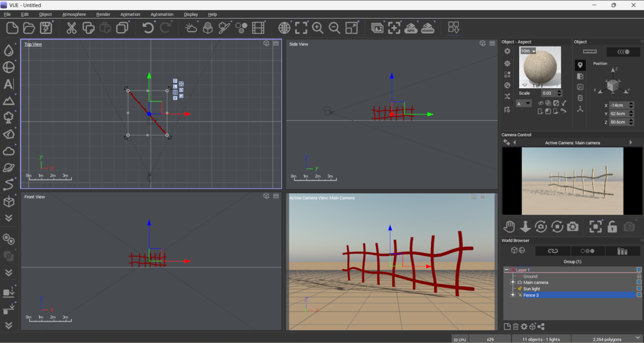This screenshot has width=644, height=343.
Task: Toggle the hide-from-render eye icon in Aspect panel
Action: click(x=541, y=103)
